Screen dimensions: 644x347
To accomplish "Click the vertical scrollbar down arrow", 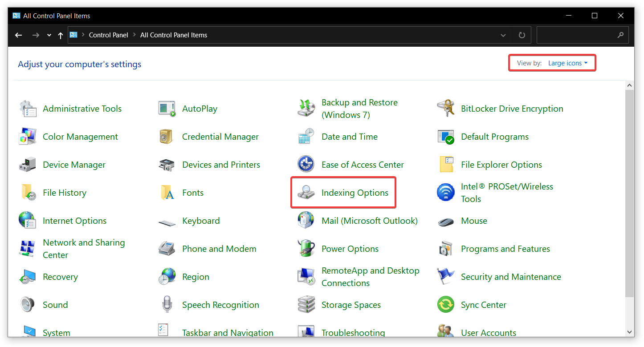I will click(x=630, y=331).
